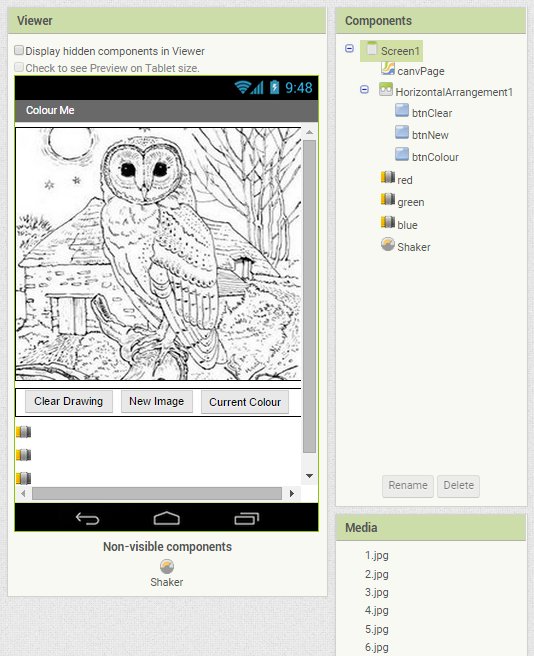Tap the Android recent apps icon
Viewport: 534px width, 656px height.
pos(247,519)
